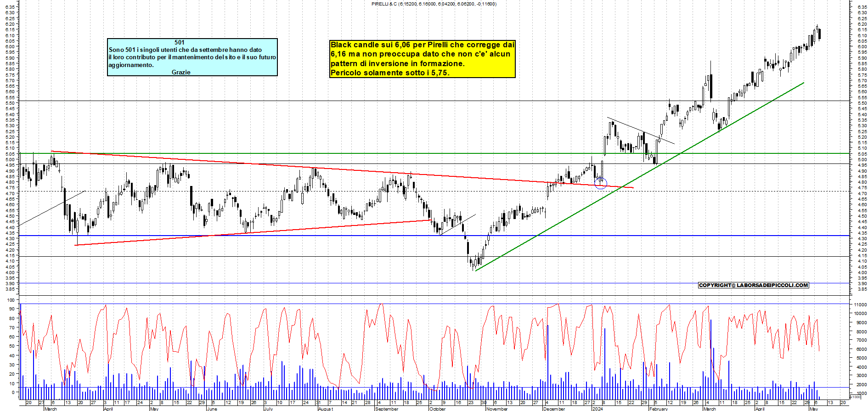Click the 'October' month label on the time axis
The image size is (868, 411).
[x=437, y=409]
